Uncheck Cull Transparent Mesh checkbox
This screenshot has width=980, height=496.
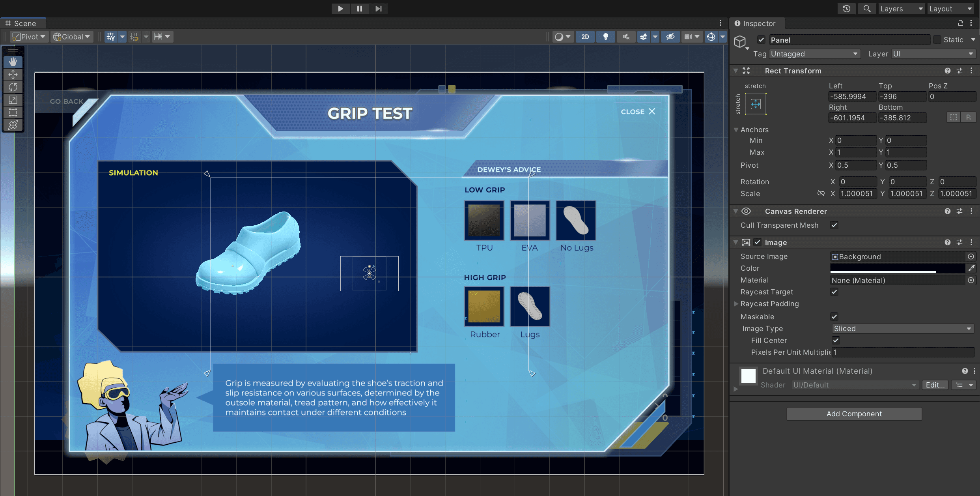click(x=834, y=225)
